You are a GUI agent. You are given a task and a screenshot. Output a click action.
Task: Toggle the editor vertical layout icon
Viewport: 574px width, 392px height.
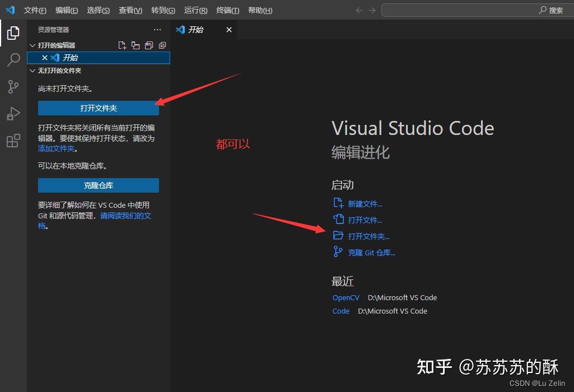point(135,45)
